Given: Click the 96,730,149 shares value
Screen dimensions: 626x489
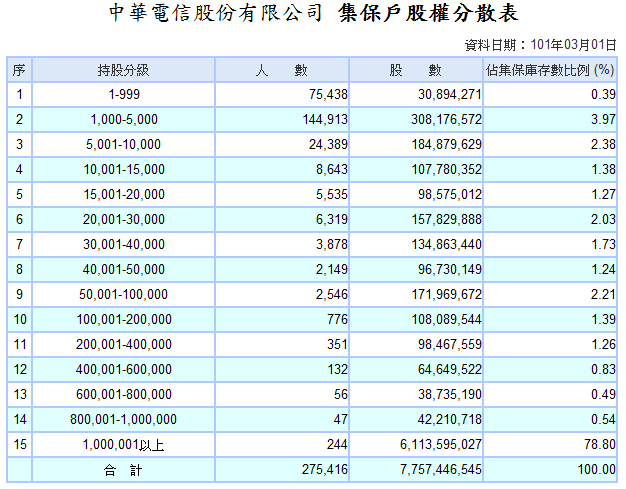Looking at the screenshot, I should tap(450, 269).
